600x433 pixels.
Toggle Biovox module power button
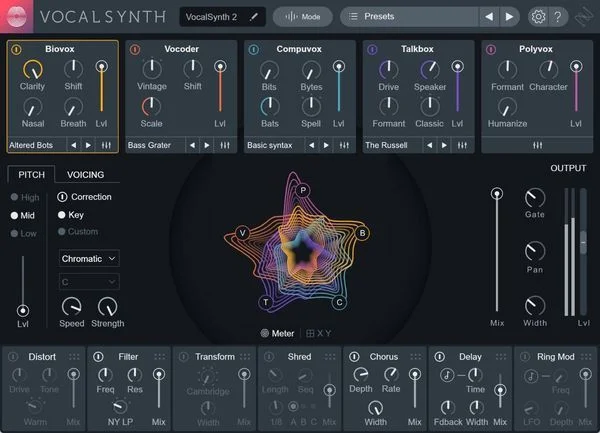click(x=16, y=49)
